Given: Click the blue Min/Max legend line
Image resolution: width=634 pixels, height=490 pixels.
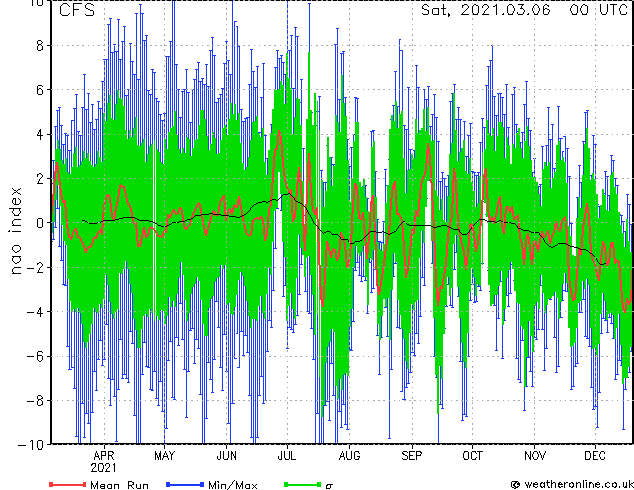Looking at the screenshot, I should pos(185,484).
